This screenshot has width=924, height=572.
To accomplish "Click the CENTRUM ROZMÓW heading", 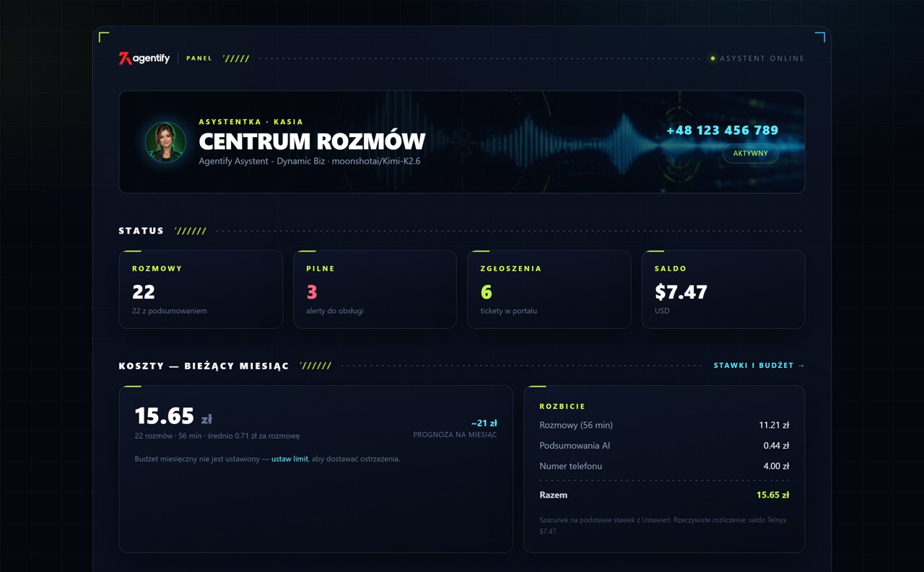I will 312,141.
